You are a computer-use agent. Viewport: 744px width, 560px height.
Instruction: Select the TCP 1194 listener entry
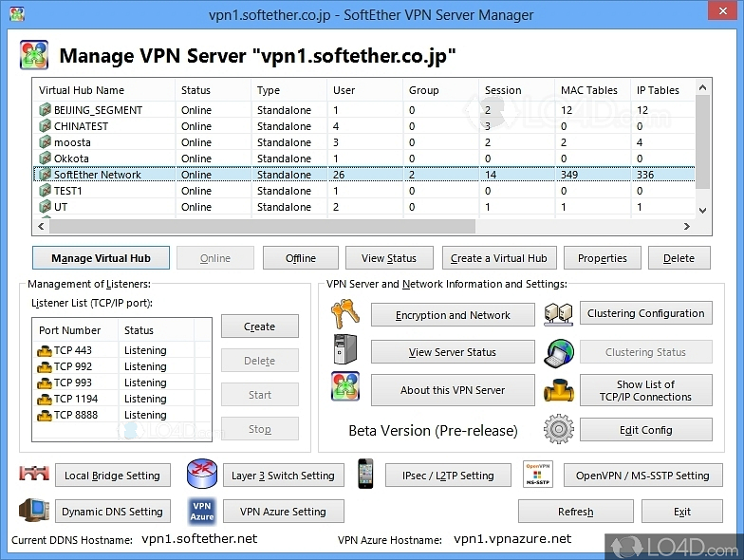pos(76,399)
